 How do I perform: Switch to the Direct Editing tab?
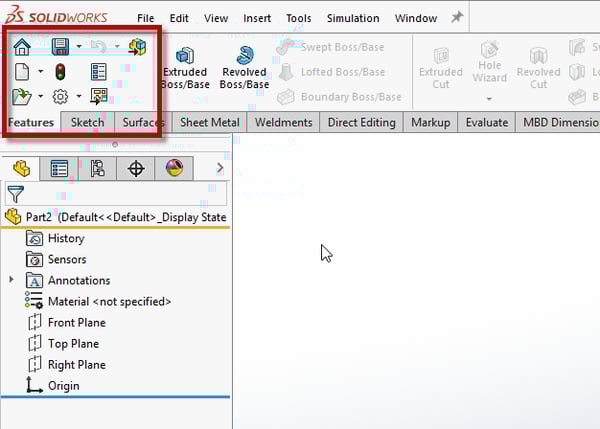[x=362, y=122]
